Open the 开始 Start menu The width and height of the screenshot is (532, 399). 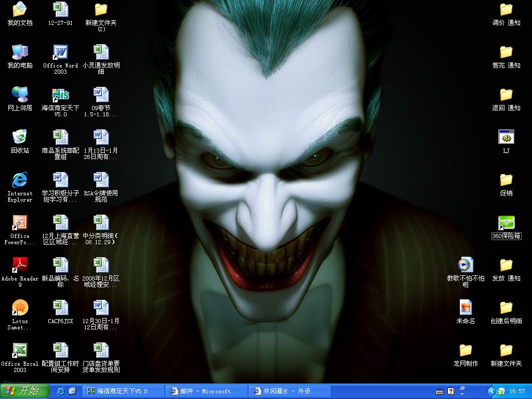pos(24,391)
